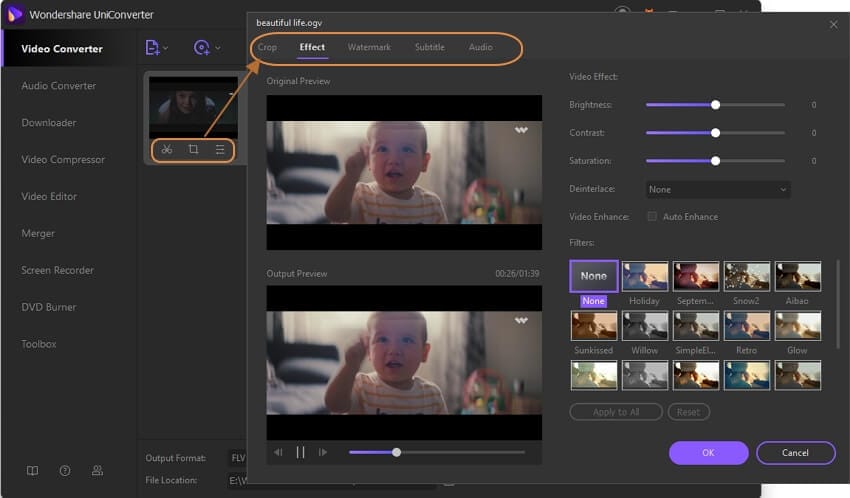Step to the next frame
Image resolution: width=850 pixels, height=498 pixels.
323,452
